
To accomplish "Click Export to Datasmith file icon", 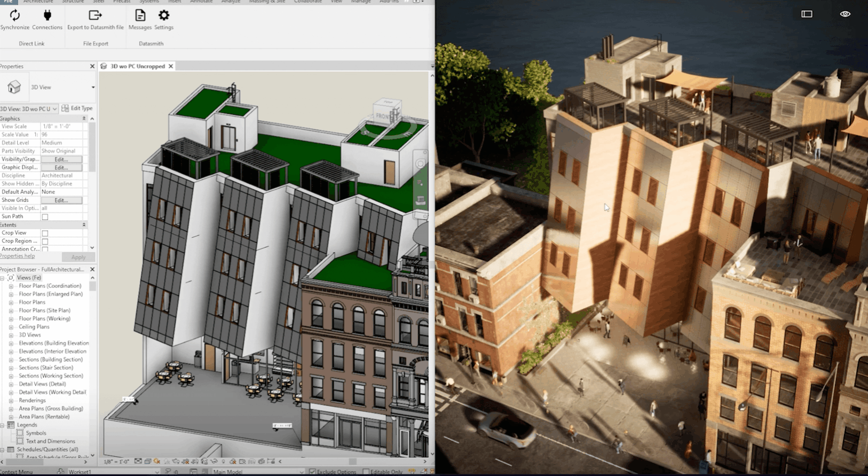I will (x=95, y=16).
